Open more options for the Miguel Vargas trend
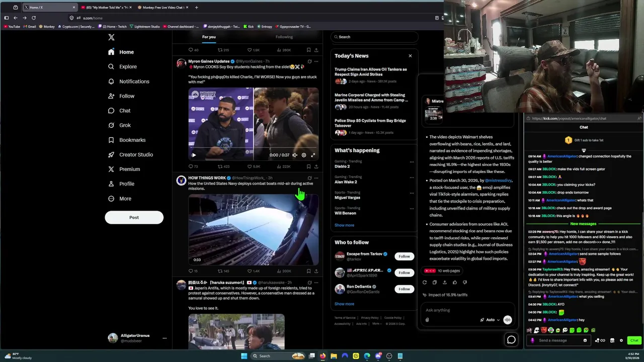 point(412,193)
